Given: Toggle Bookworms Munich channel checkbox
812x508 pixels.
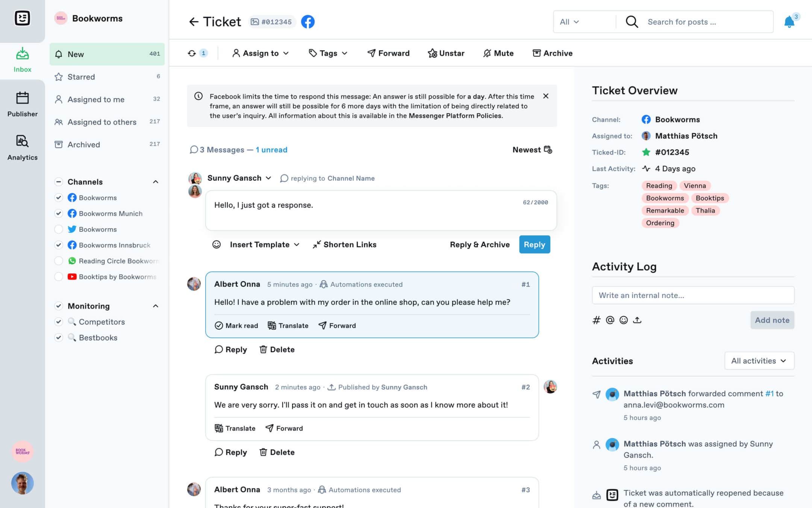Looking at the screenshot, I should point(58,213).
